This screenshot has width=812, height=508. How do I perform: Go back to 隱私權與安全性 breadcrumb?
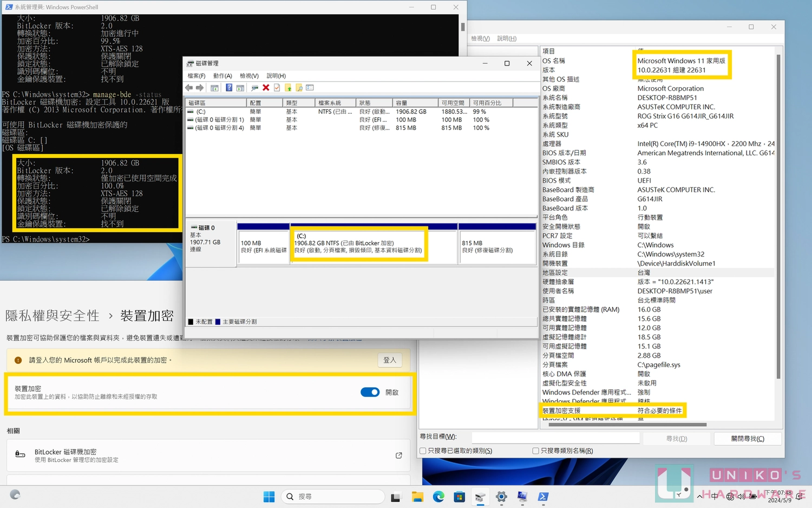pyautogui.click(x=53, y=315)
